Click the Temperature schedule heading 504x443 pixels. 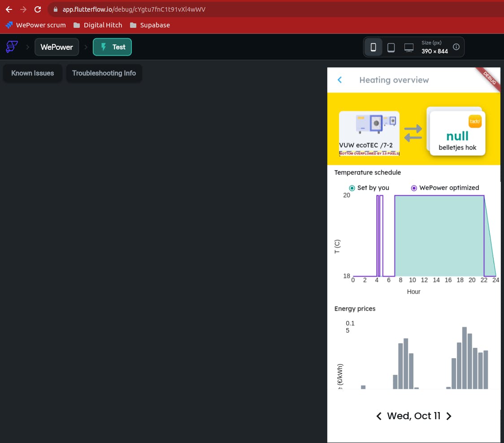click(x=367, y=172)
